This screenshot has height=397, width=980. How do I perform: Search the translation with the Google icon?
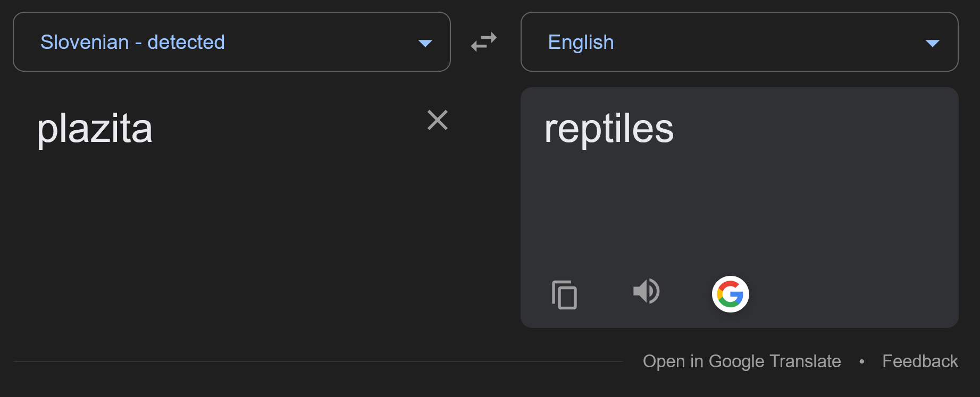pos(730,294)
